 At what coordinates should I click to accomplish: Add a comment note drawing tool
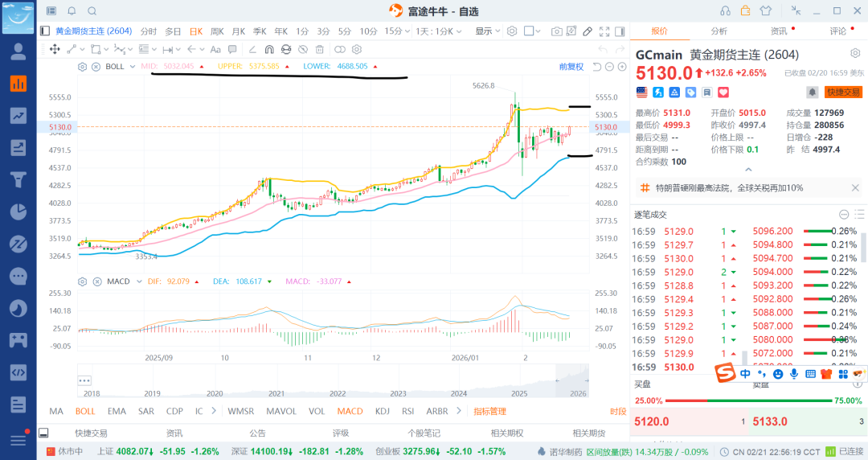[x=232, y=49]
